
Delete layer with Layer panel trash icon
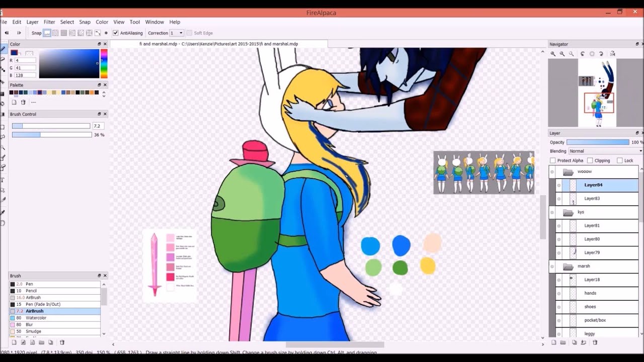(x=595, y=342)
